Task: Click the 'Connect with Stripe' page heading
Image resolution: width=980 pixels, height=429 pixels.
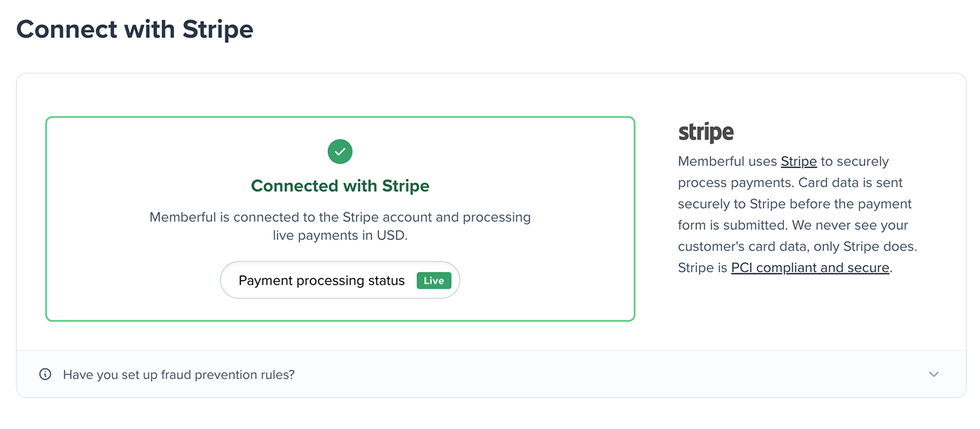Action: pos(135,29)
